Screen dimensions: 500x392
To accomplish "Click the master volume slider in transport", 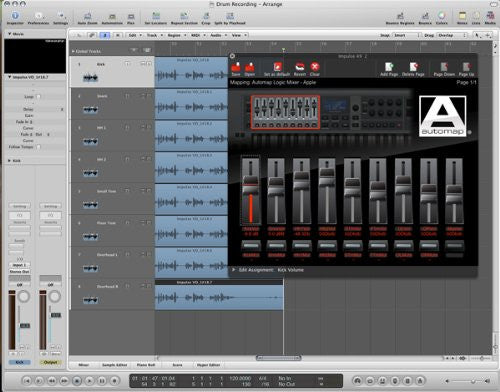I will click(467, 381).
